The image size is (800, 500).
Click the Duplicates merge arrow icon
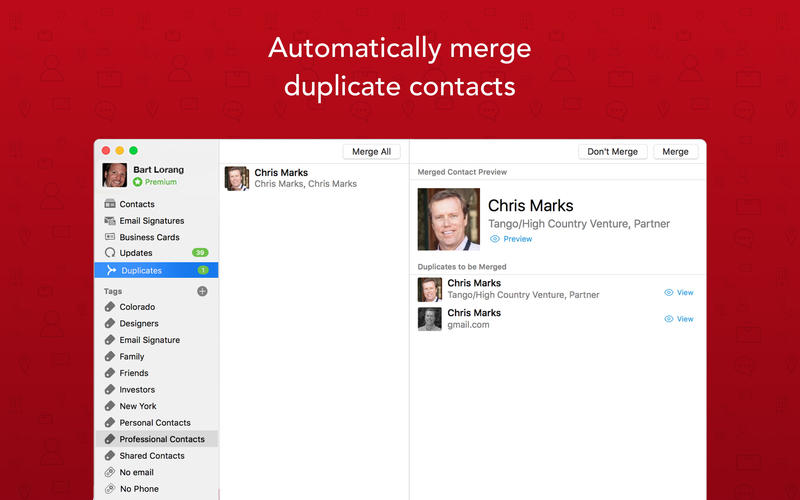tap(111, 270)
